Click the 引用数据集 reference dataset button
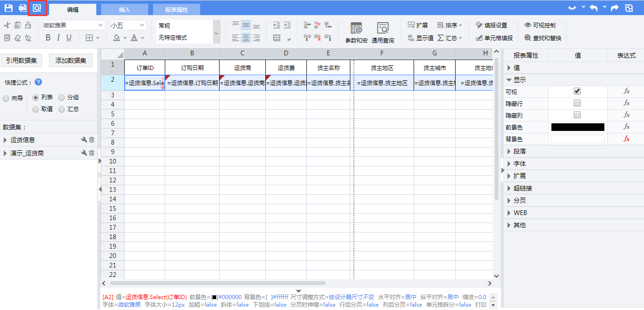This screenshot has width=644, height=310. tap(21, 60)
